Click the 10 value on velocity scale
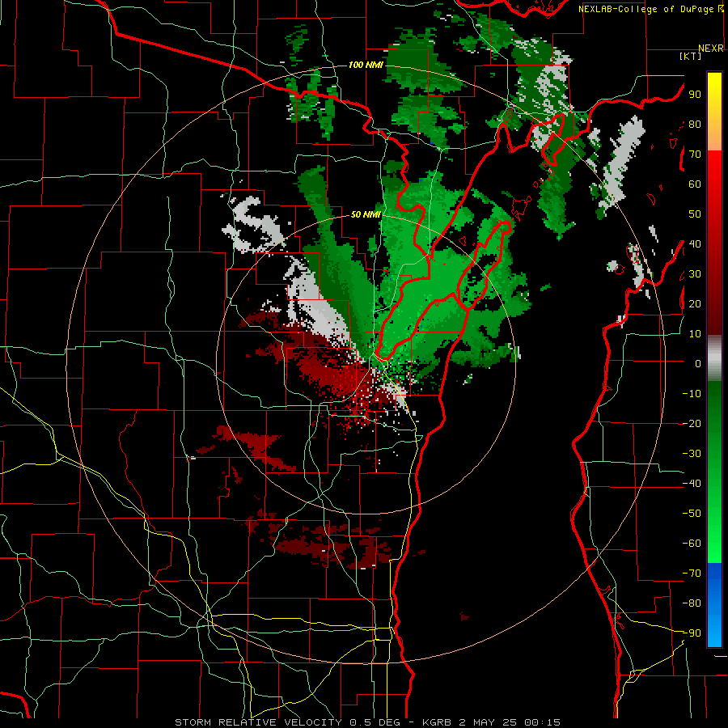The image size is (728, 728). point(695,334)
